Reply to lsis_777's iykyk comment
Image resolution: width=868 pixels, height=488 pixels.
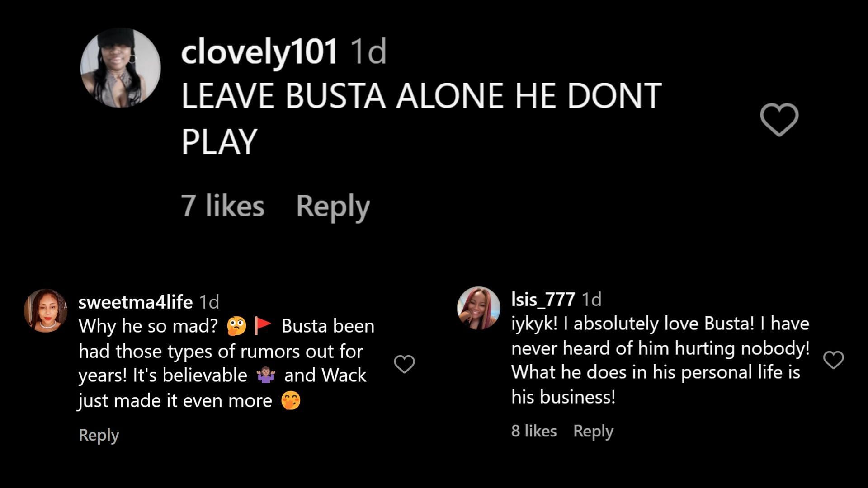[593, 431]
